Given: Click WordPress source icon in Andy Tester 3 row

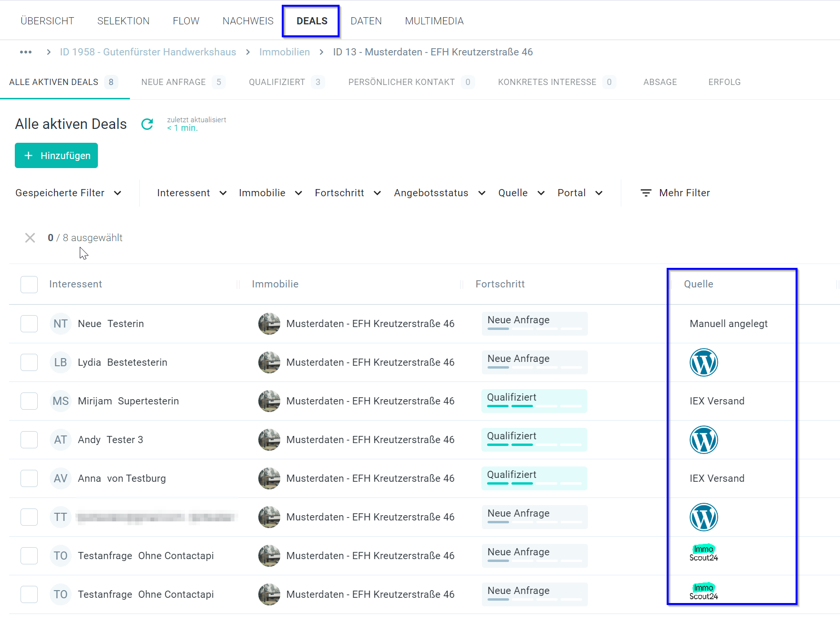Looking at the screenshot, I should pos(703,440).
